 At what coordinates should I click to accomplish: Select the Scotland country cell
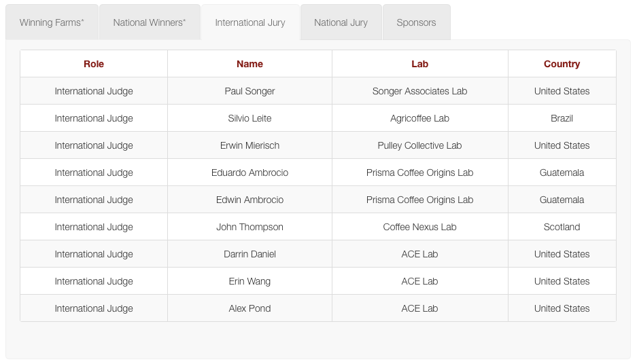pyautogui.click(x=562, y=227)
